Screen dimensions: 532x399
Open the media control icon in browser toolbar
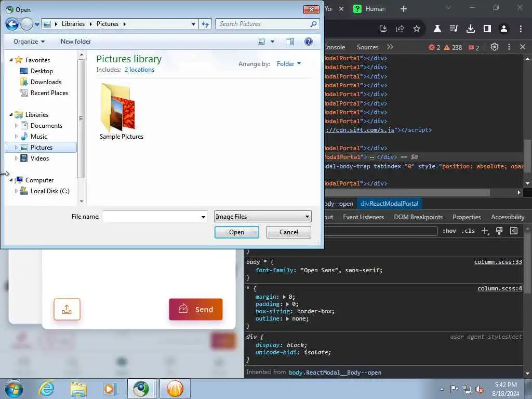click(454, 29)
